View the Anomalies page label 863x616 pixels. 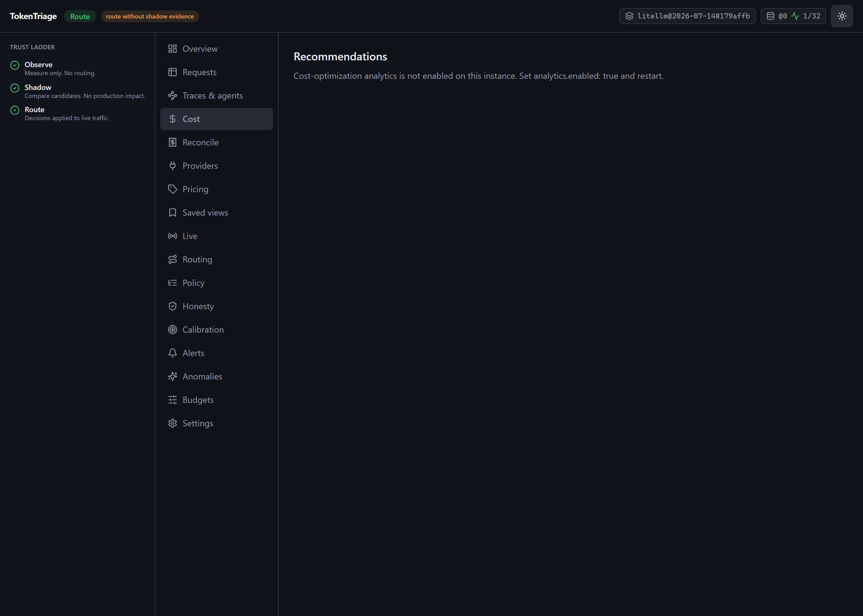(202, 376)
